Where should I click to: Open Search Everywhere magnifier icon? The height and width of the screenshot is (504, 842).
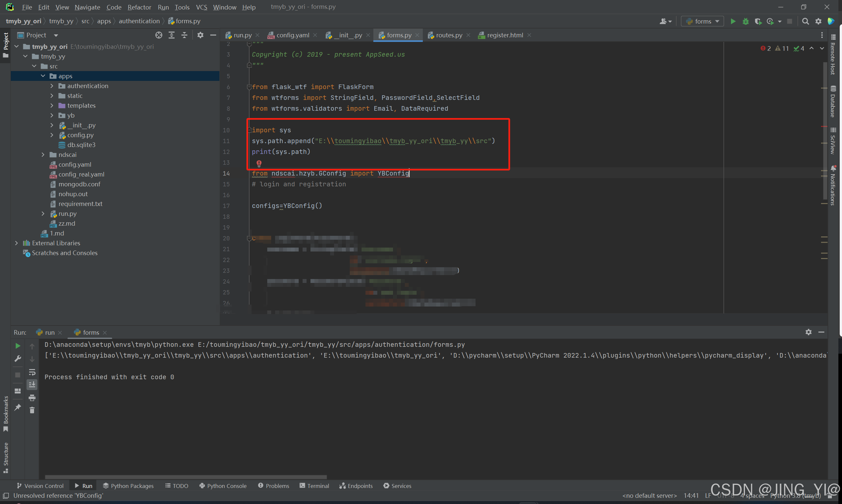coord(805,21)
